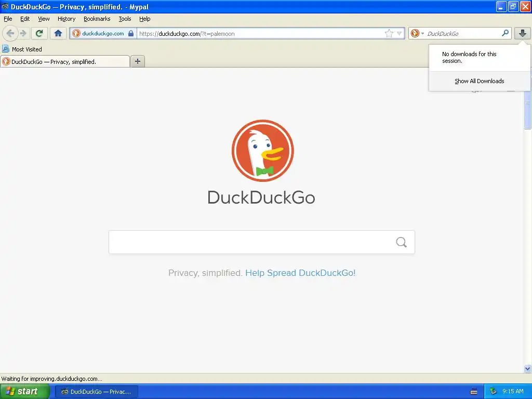532x399 pixels.
Task: Toggle the Downloads arrow button
Action: tap(523, 33)
